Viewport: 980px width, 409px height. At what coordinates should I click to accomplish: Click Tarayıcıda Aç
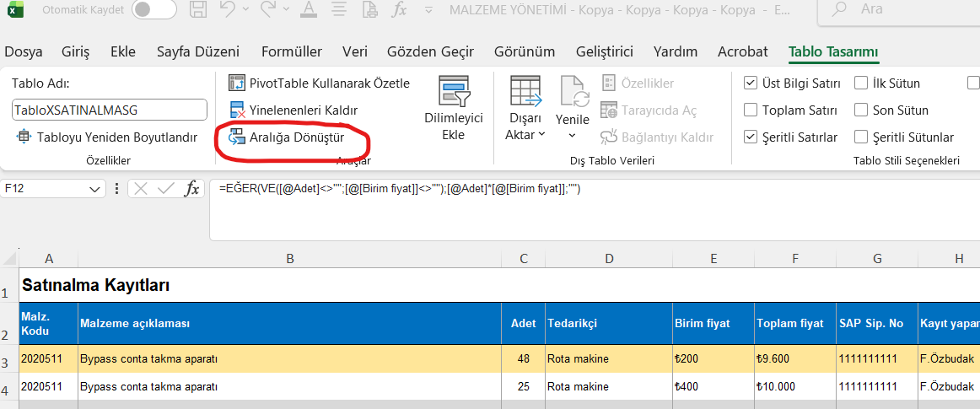click(x=648, y=110)
